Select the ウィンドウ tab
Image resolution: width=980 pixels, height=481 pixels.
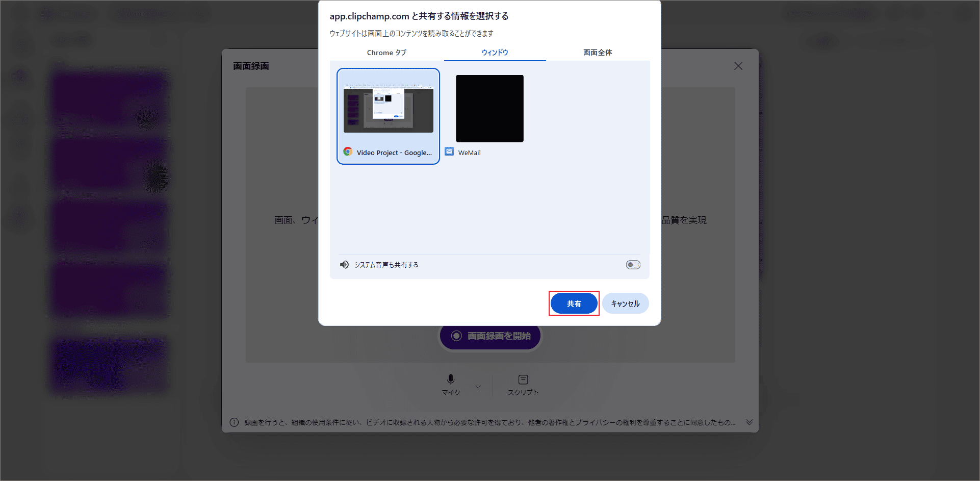pos(494,52)
